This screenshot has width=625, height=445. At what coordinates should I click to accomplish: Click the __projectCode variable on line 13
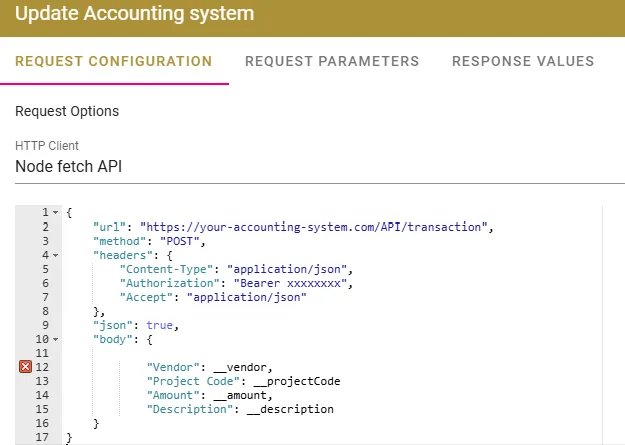click(297, 381)
